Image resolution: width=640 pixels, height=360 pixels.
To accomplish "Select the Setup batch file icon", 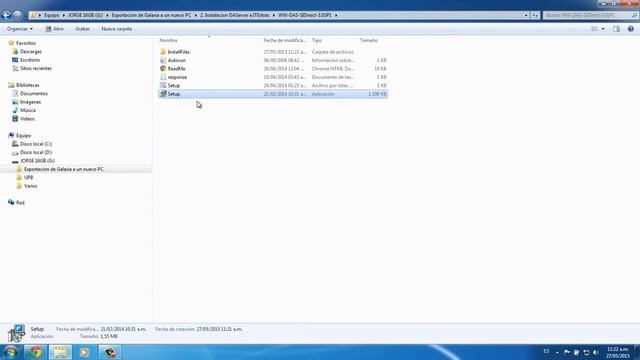I will pos(163,85).
